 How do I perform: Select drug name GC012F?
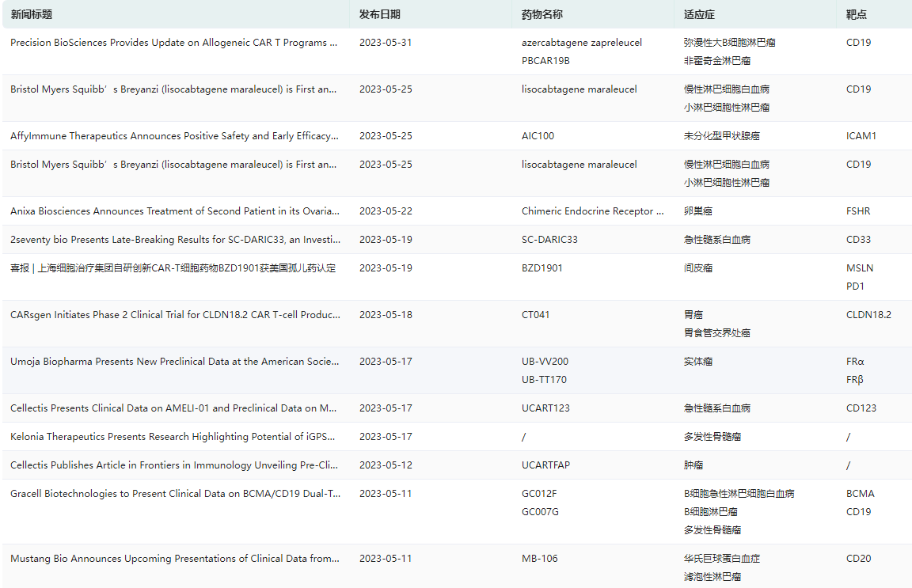(x=539, y=494)
